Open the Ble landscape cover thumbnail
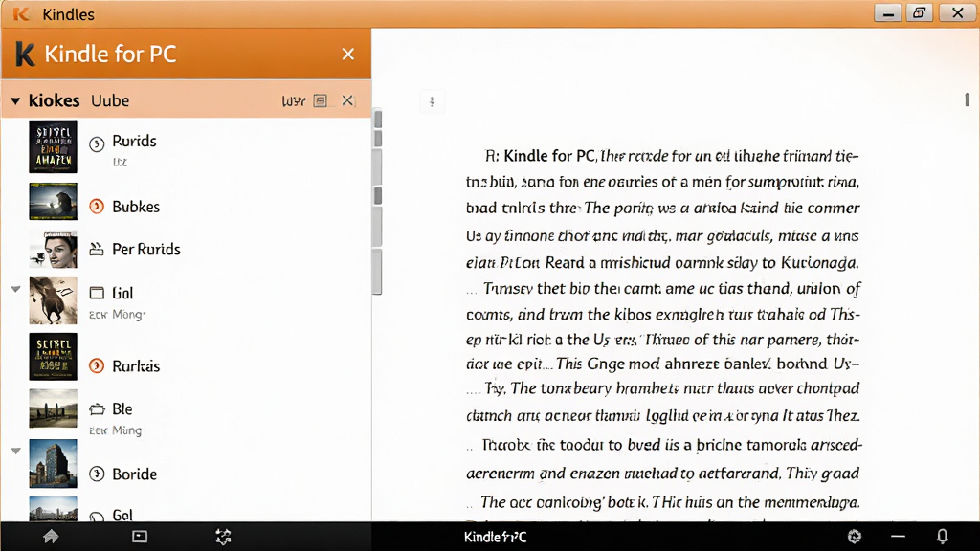This screenshot has height=551, width=980. click(54, 408)
